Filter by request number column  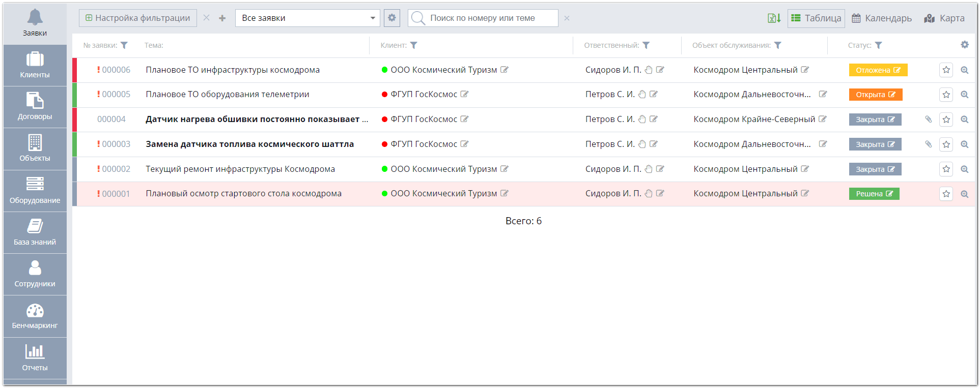tap(124, 45)
